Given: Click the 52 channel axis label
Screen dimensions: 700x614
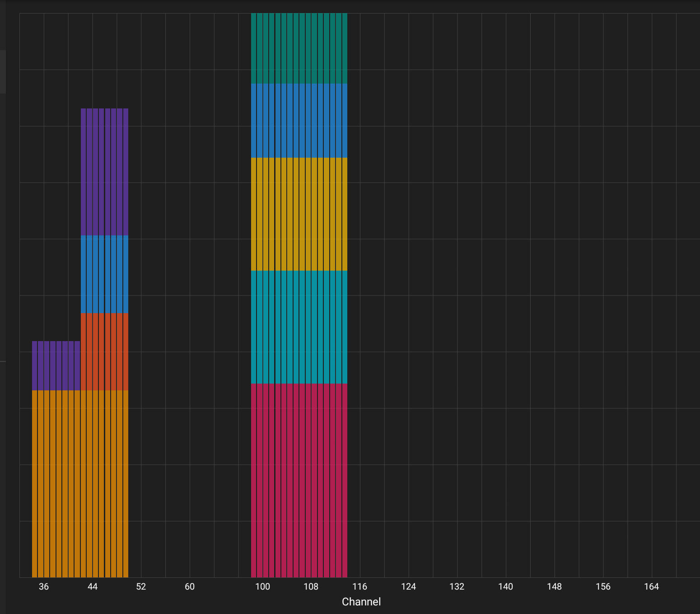Looking at the screenshot, I should click(x=141, y=586).
